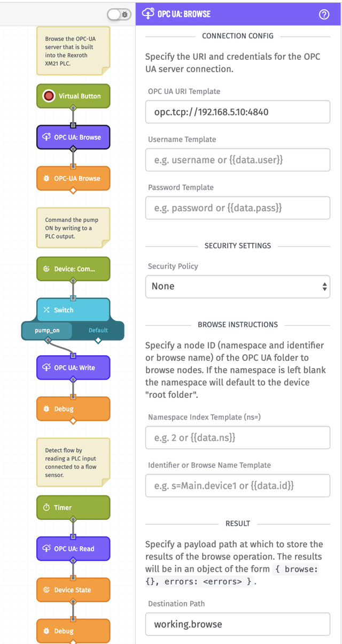Click the Password Template field
The height and width of the screenshot is (644, 342).
tap(237, 208)
